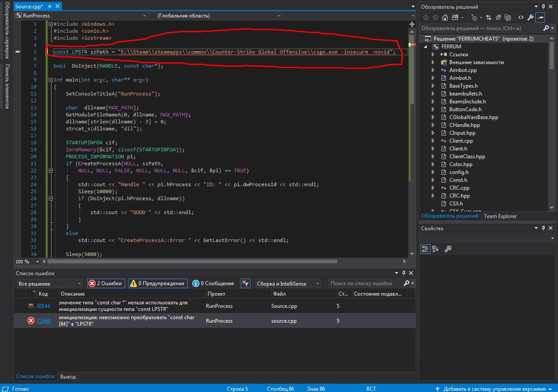Viewport: 558px width, 392px height.
Task: Pin the Solution Explorer panel
Action: pos(544,7)
